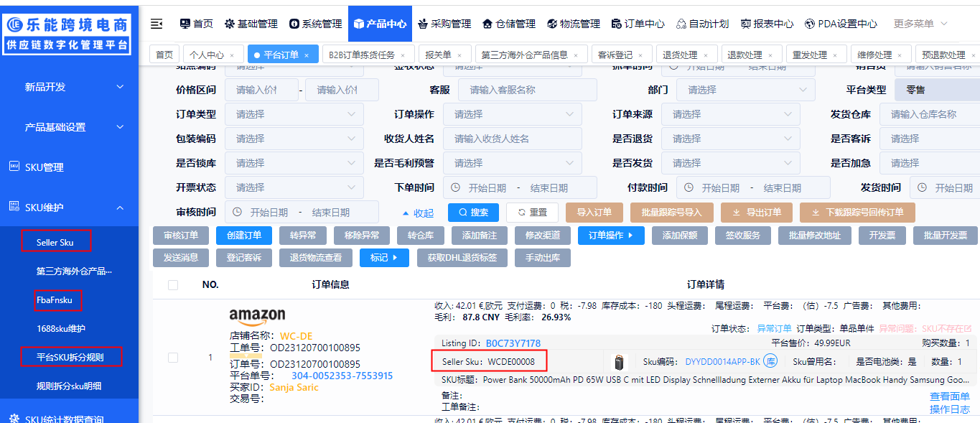Click the power bank product thumbnail
980x423 pixels.
coord(619,361)
